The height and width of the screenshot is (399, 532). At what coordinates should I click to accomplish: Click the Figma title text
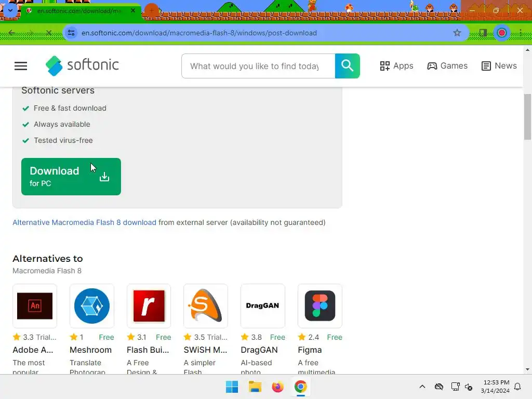tap(310, 350)
